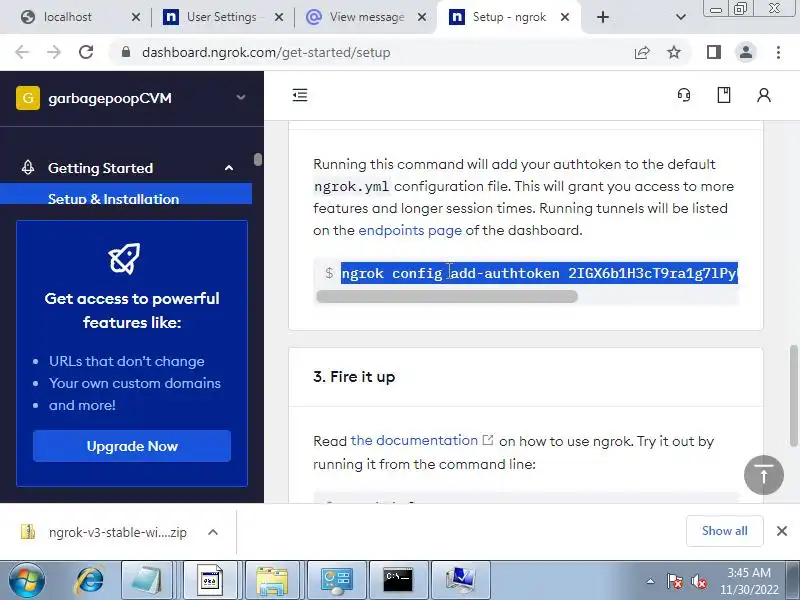The width and height of the screenshot is (800, 600).
Task: Open the support headset icon
Action: click(684, 95)
